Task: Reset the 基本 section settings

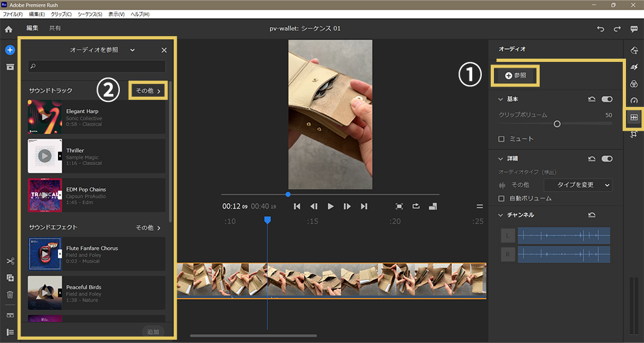Action: pos(592,99)
